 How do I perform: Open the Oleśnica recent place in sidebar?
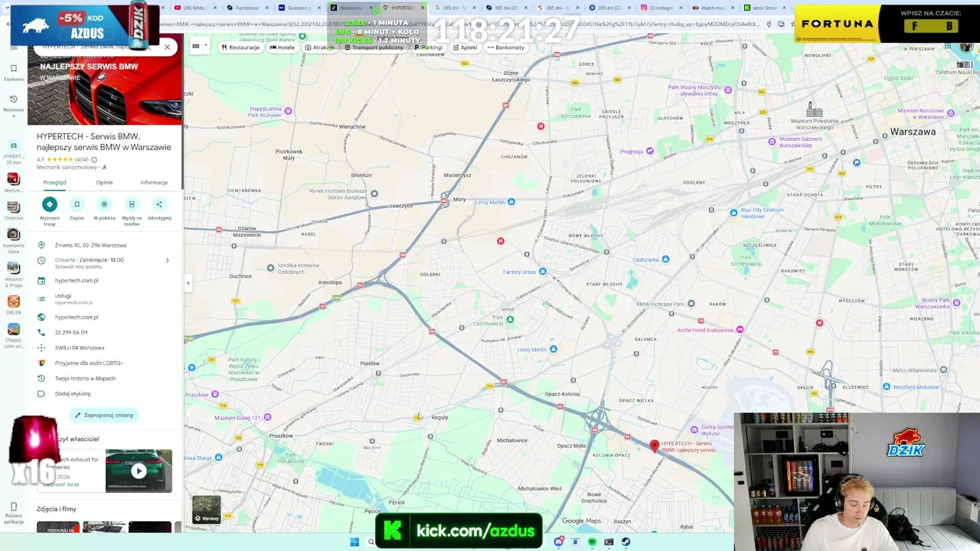click(13, 210)
